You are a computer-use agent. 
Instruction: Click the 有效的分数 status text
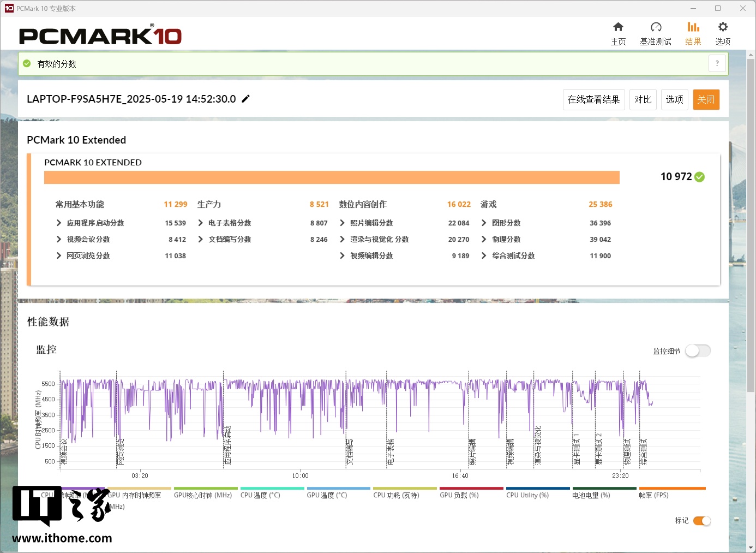57,64
